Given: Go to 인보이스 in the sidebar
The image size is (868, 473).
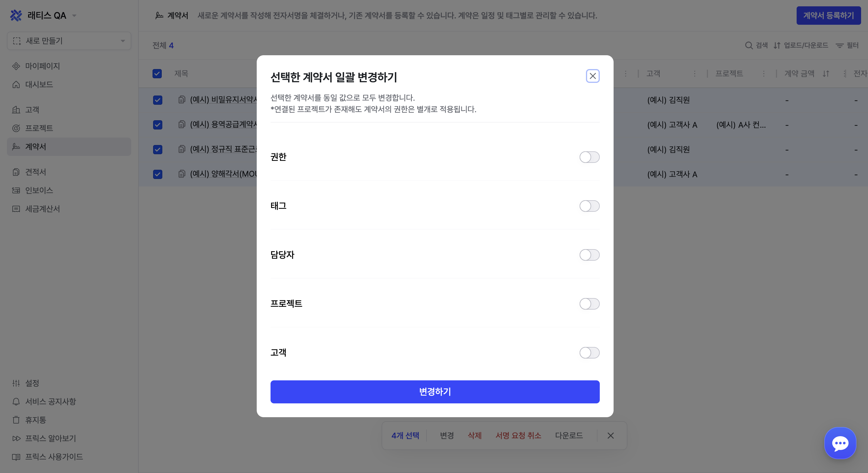Looking at the screenshot, I should 39,190.
